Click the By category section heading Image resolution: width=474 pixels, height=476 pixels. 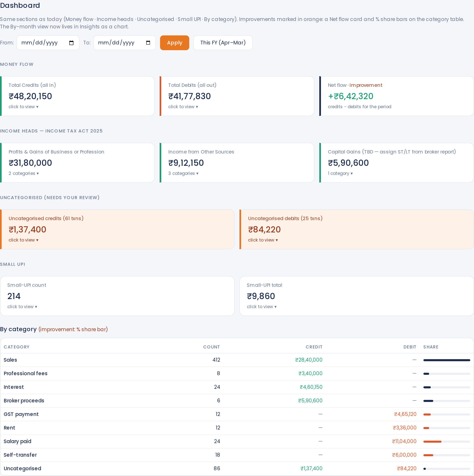[x=18, y=329]
